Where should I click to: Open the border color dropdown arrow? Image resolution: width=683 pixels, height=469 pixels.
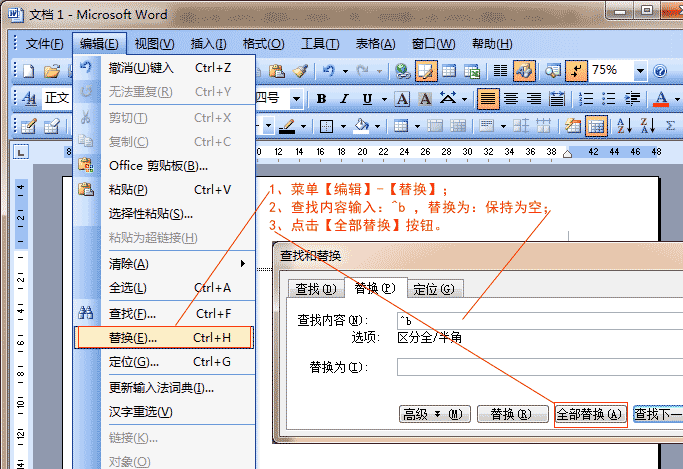click(303, 127)
